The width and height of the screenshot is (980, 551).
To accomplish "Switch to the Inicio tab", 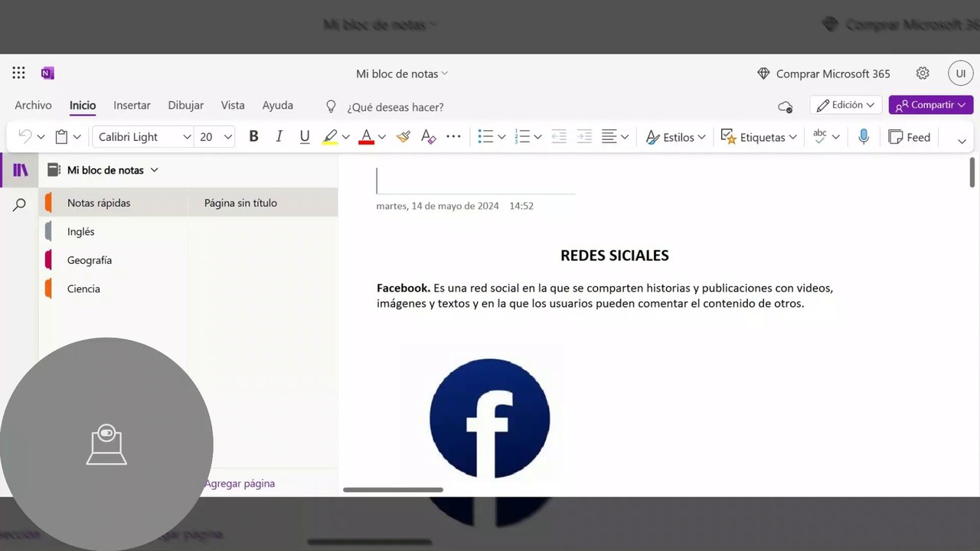I will tap(83, 106).
